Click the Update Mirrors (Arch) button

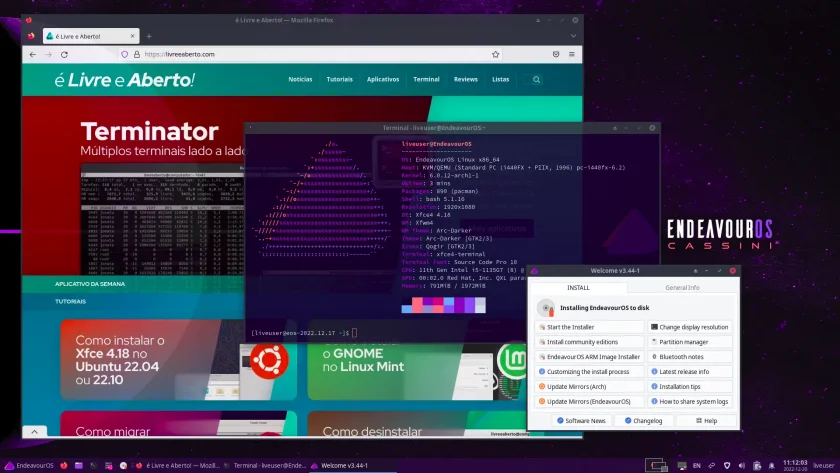pyautogui.click(x=589, y=386)
